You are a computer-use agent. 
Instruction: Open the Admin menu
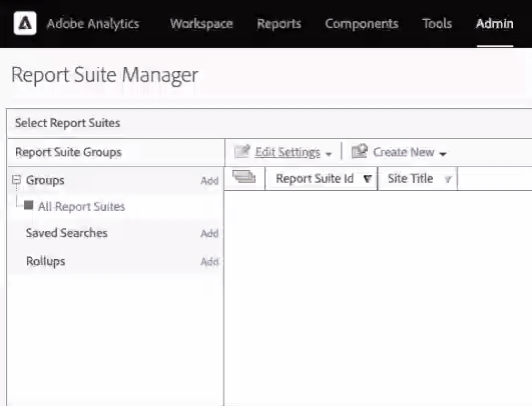495,24
